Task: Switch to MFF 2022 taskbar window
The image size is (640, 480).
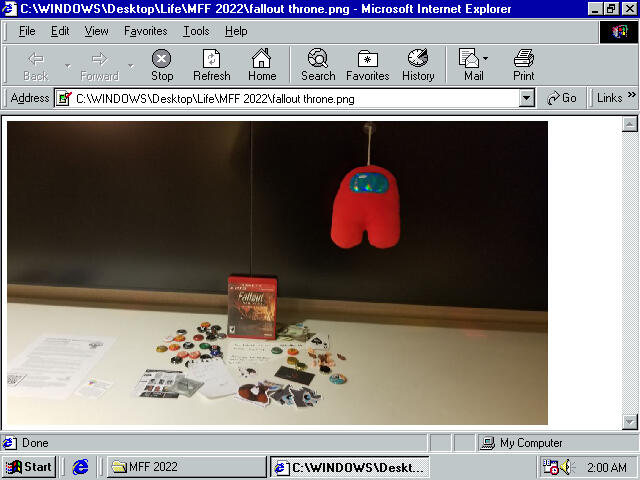Action: click(185, 467)
